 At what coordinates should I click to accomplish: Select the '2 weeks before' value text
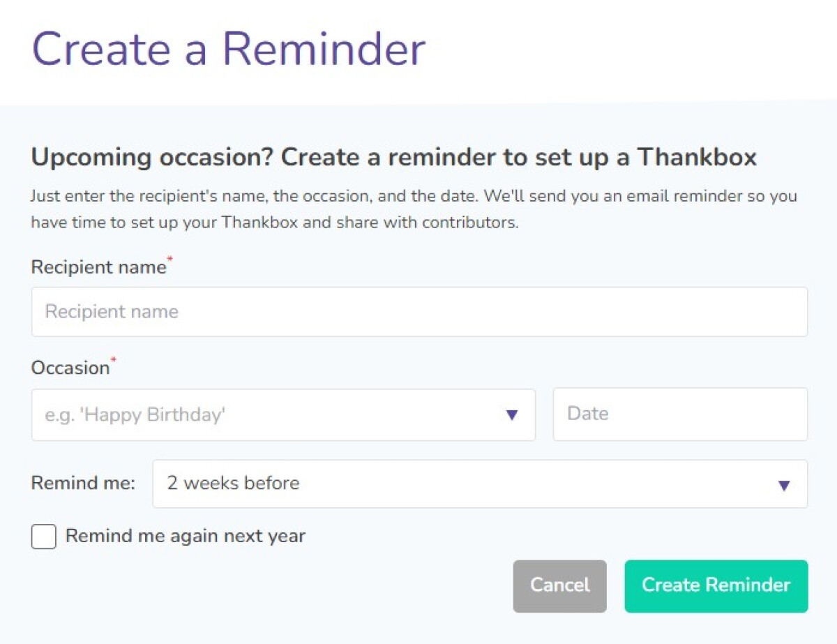233,483
